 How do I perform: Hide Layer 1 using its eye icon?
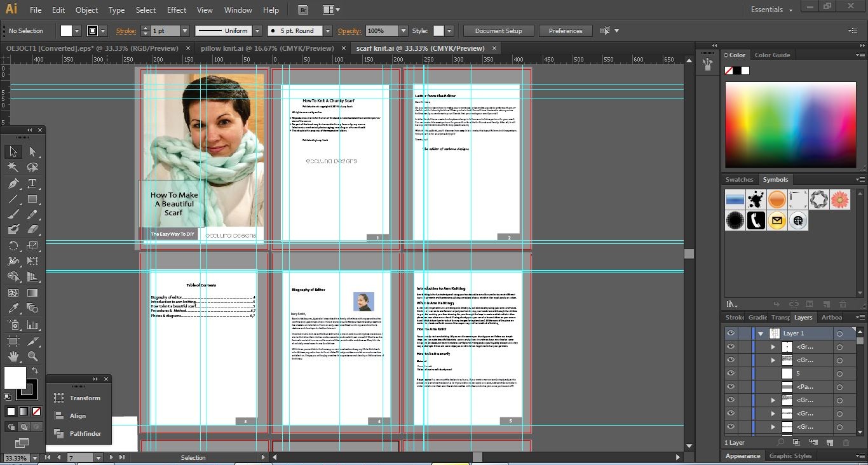click(731, 333)
